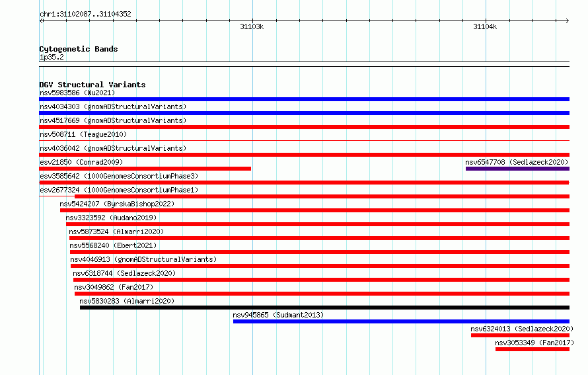The height and width of the screenshot is (375, 588).
Task: Click the red bar for nsv4046913
Action: [320, 266]
